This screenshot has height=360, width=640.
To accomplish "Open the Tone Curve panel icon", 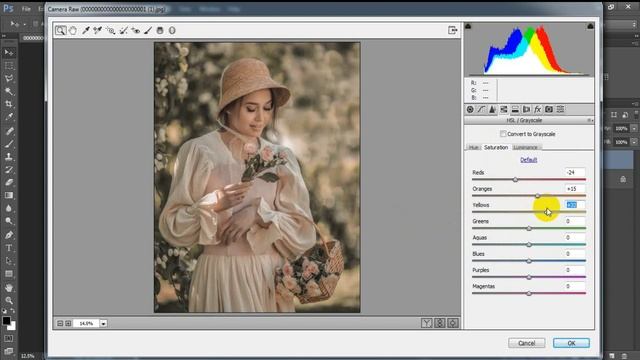I will click(482, 109).
